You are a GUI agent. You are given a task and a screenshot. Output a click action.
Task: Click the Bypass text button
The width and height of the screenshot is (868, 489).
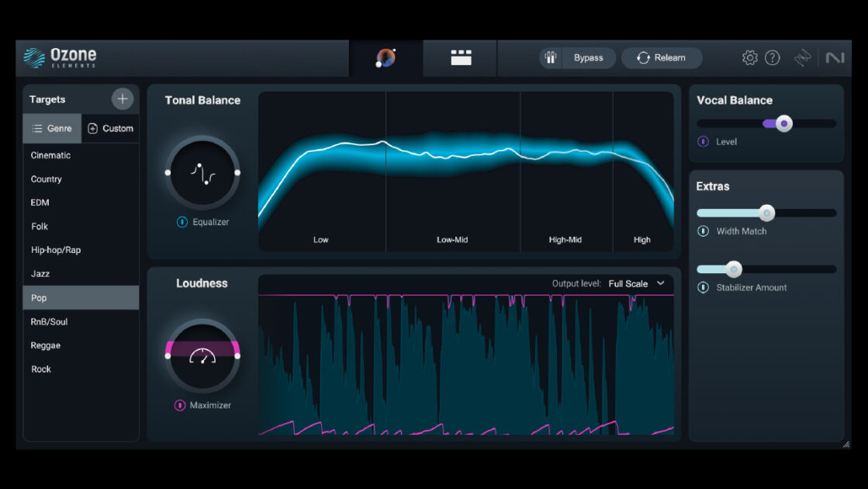[x=589, y=57]
